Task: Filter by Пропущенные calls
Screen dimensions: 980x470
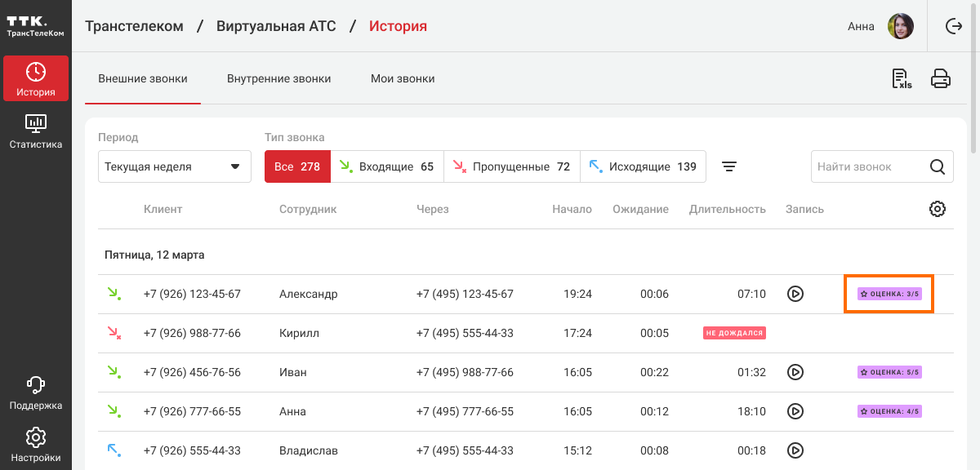Action: [x=511, y=166]
